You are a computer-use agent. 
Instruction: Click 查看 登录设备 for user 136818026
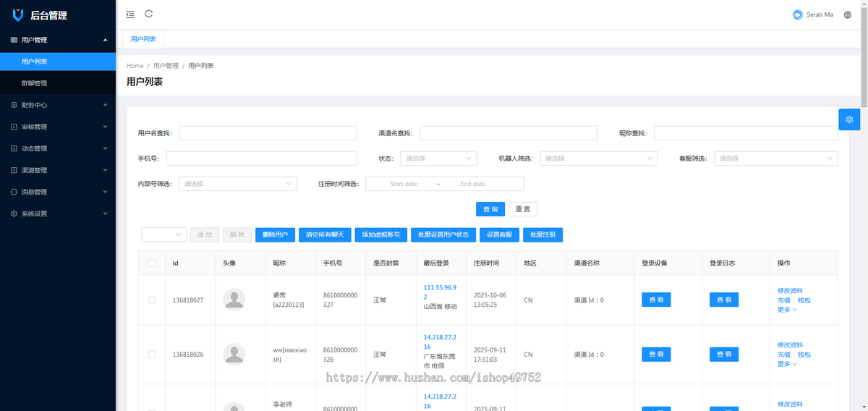click(x=656, y=355)
